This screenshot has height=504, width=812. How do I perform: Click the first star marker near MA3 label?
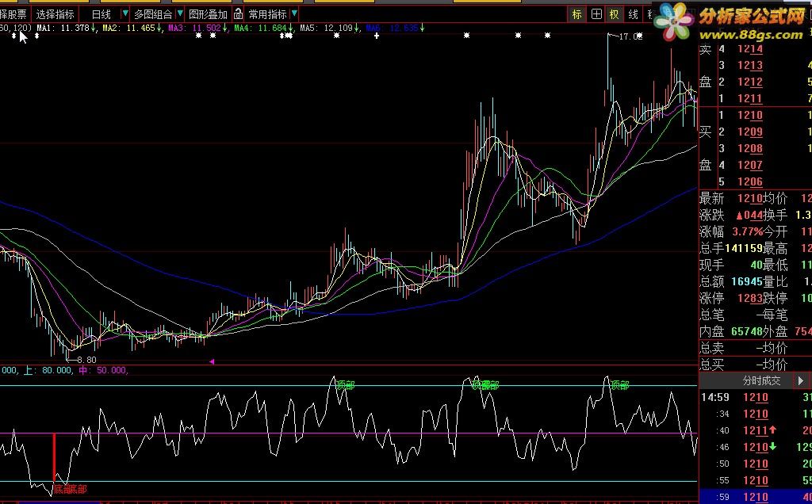198,36
